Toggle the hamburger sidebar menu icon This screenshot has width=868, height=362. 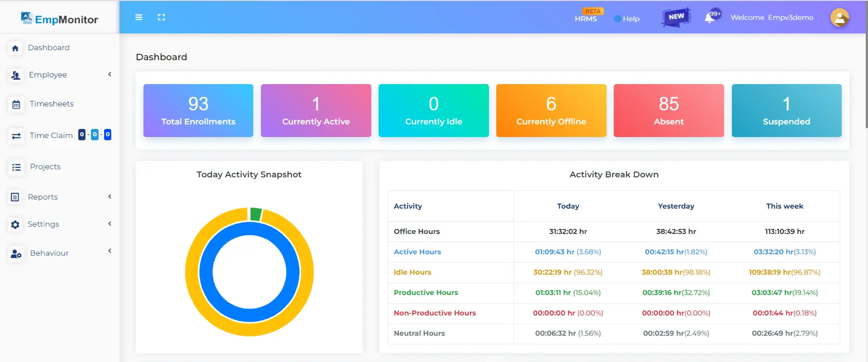(139, 17)
